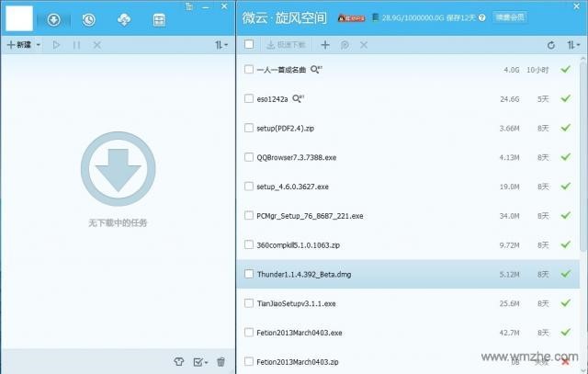Select the 360compkill5.1.0.1063.zip file name
Screen dimensions: 588x374
(x=298, y=245)
